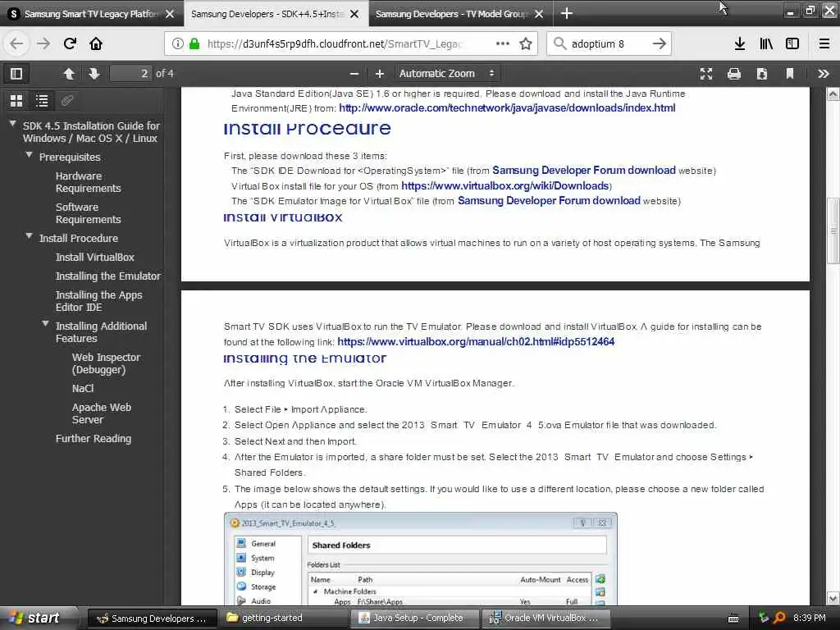840x630 pixels.
Task: Show the Firefox sidebars
Action: [x=792, y=43]
